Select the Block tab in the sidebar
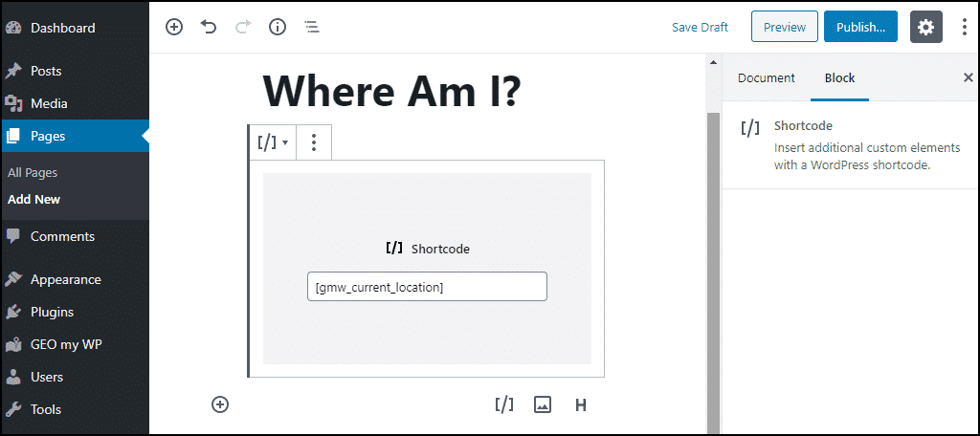 (839, 78)
